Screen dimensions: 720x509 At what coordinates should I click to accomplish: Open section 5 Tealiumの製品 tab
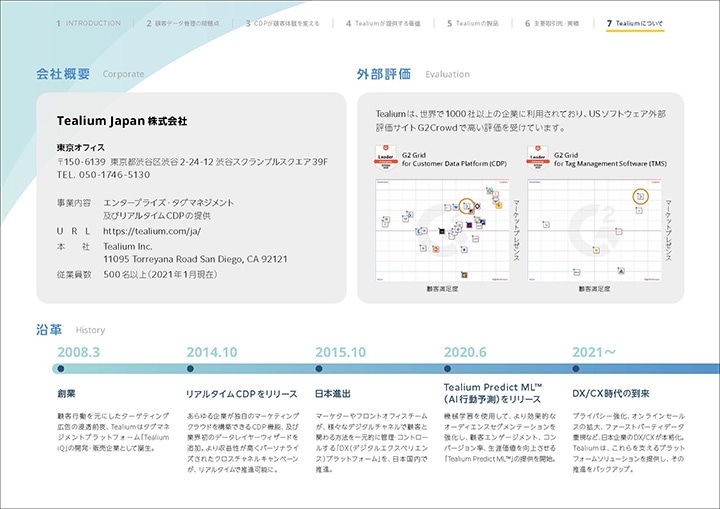point(472,23)
